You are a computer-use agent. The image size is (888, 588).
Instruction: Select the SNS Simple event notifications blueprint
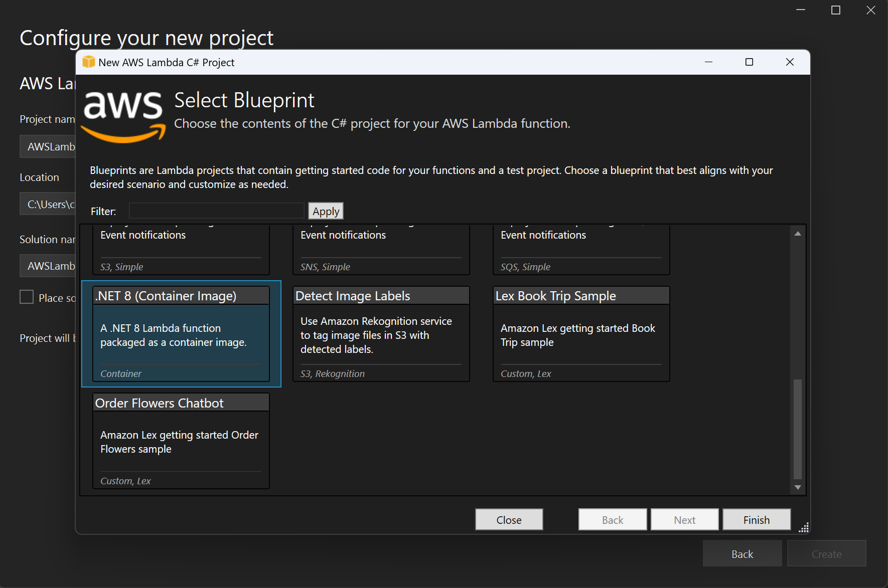click(381, 250)
